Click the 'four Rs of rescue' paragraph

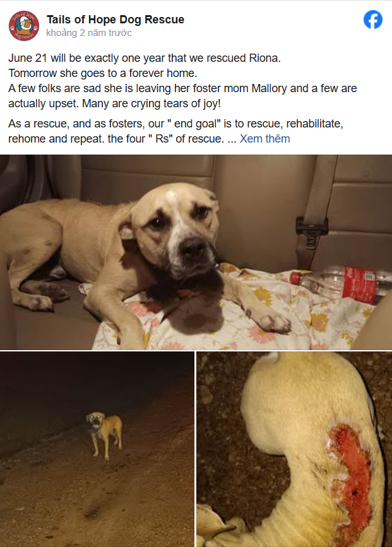[x=175, y=131]
